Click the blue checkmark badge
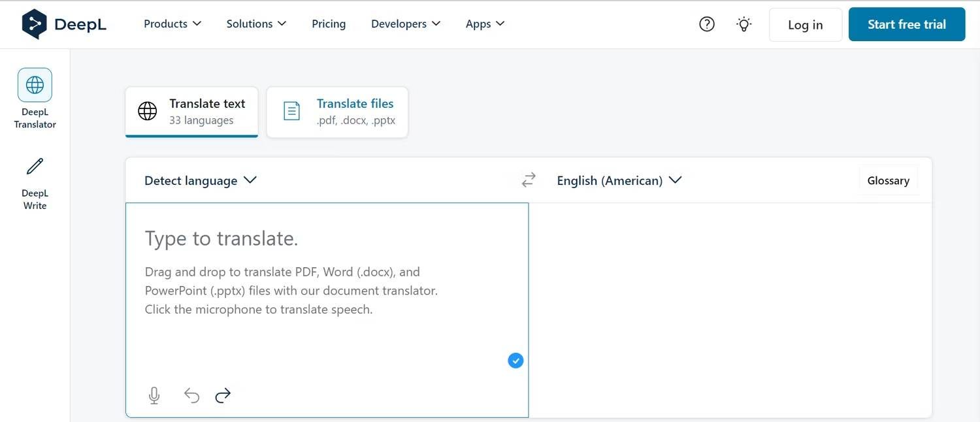 pyautogui.click(x=515, y=361)
